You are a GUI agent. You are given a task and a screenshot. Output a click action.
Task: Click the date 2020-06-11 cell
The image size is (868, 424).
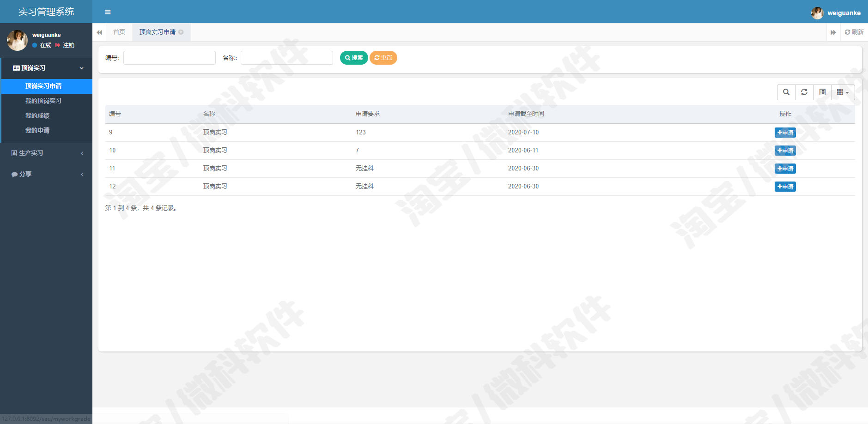point(523,150)
